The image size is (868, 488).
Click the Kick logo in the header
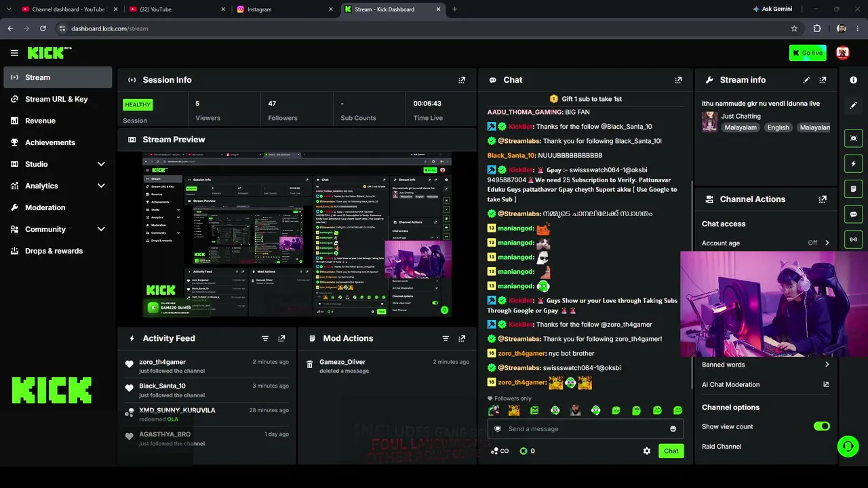coord(50,53)
